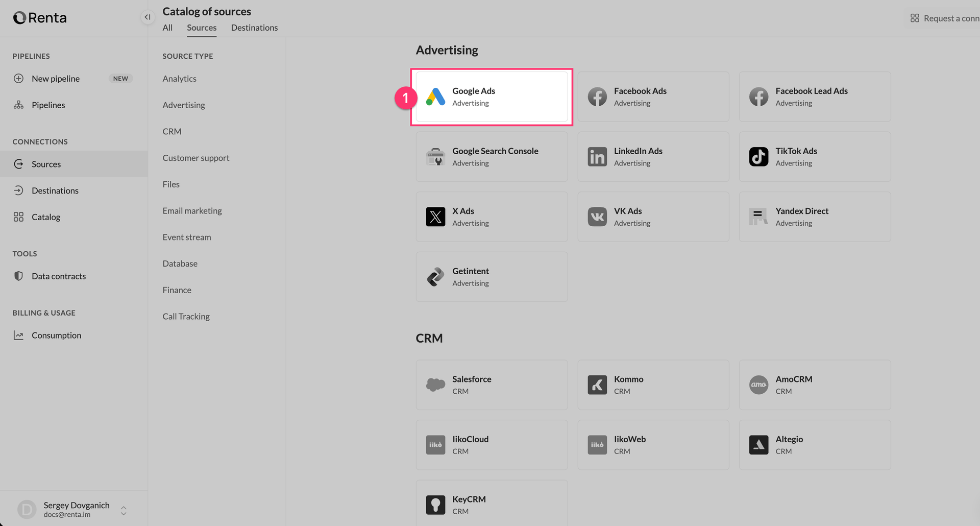Click the Sources arrow icon in sidebar

tap(18, 164)
